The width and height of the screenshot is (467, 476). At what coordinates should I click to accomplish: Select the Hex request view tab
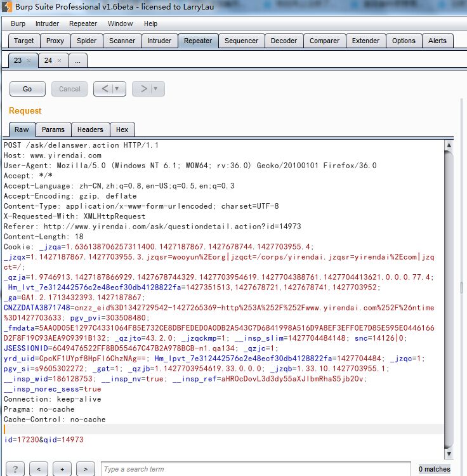[122, 129]
